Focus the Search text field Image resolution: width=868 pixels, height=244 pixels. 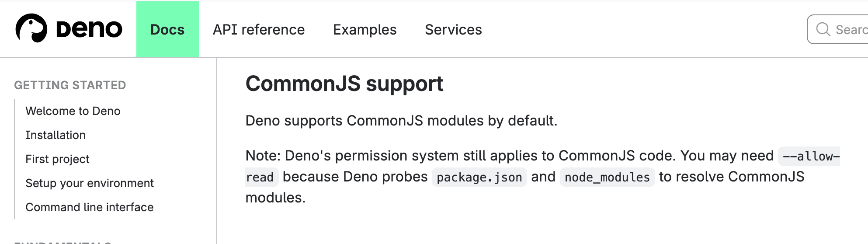click(x=851, y=30)
